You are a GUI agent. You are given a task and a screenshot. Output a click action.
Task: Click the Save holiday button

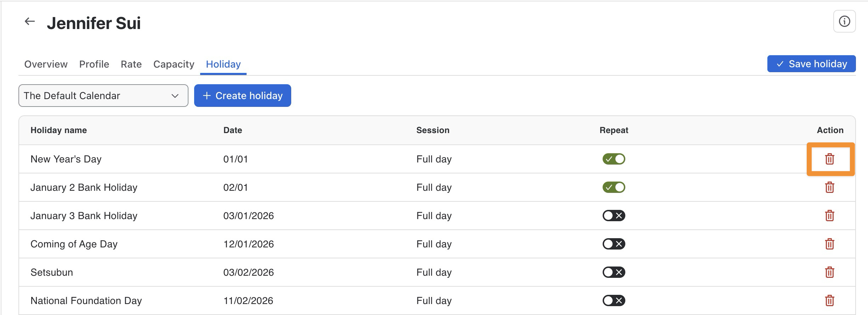point(811,64)
